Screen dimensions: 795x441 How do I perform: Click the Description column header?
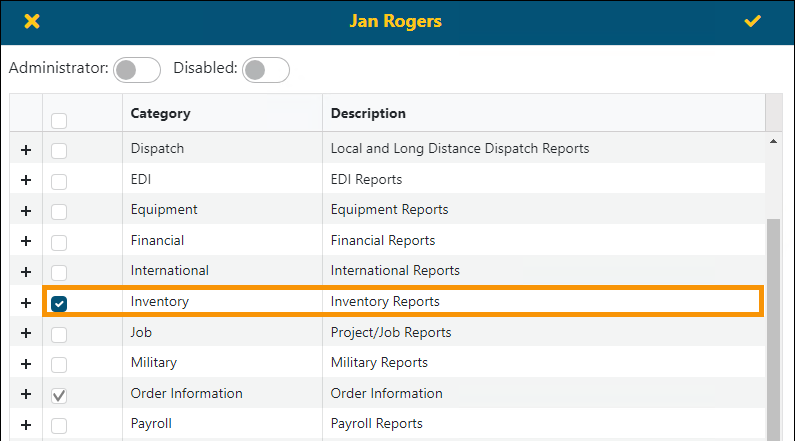pyautogui.click(x=368, y=113)
